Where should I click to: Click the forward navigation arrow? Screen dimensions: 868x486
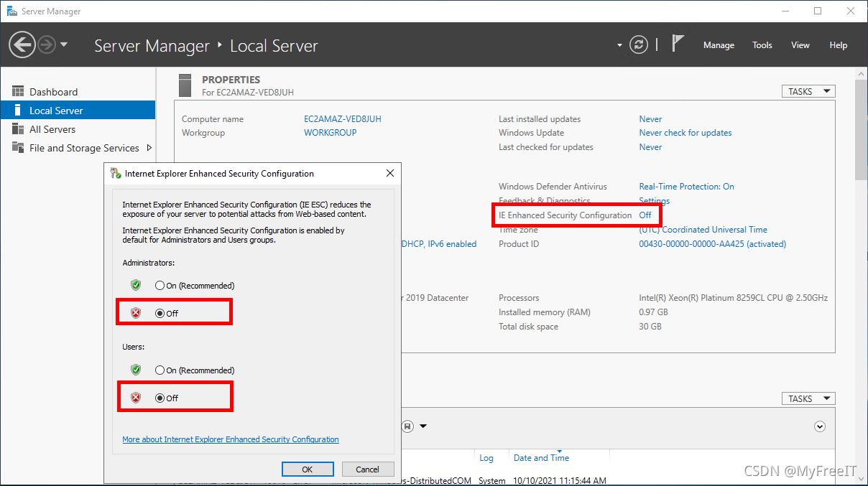(x=47, y=45)
